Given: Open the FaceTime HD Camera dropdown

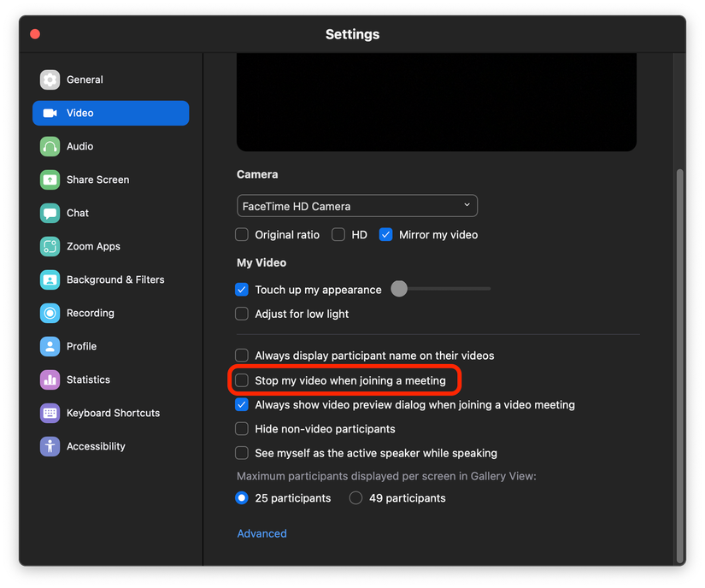Looking at the screenshot, I should pos(356,205).
